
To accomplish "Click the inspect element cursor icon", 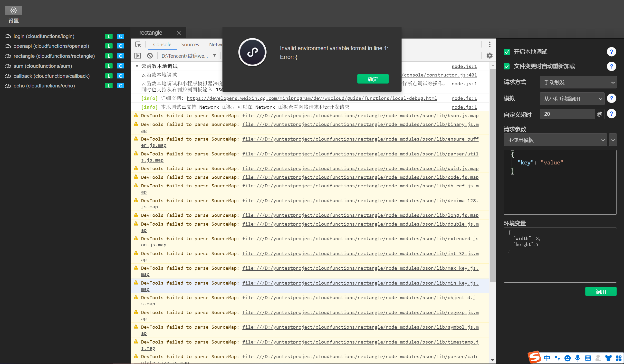I will click(x=138, y=44).
